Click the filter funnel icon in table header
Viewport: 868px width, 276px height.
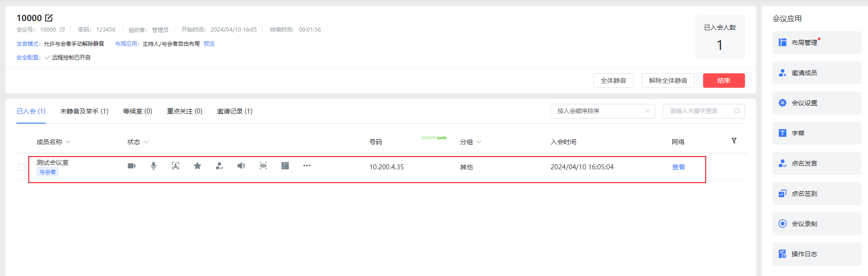[x=734, y=141]
